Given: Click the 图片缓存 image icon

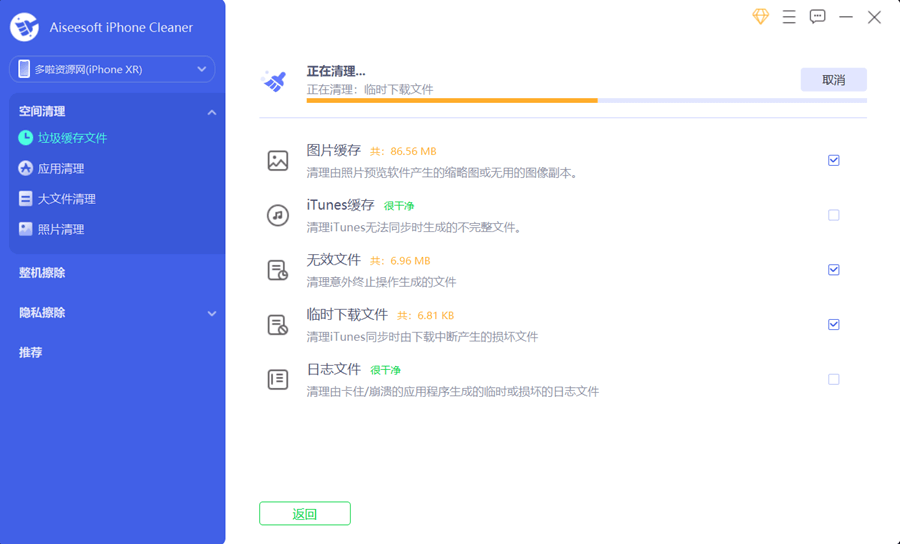Looking at the screenshot, I should pyautogui.click(x=278, y=161).
